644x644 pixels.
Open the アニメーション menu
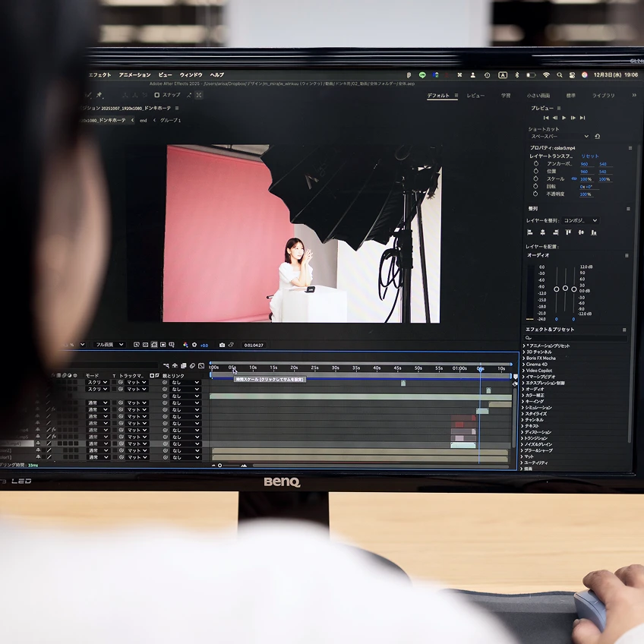(x=134, y=75)
